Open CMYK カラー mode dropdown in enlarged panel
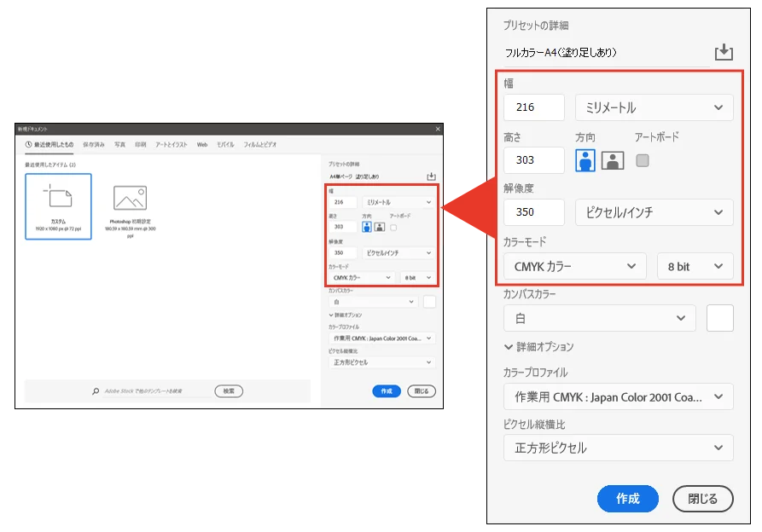 click(574, 266)
